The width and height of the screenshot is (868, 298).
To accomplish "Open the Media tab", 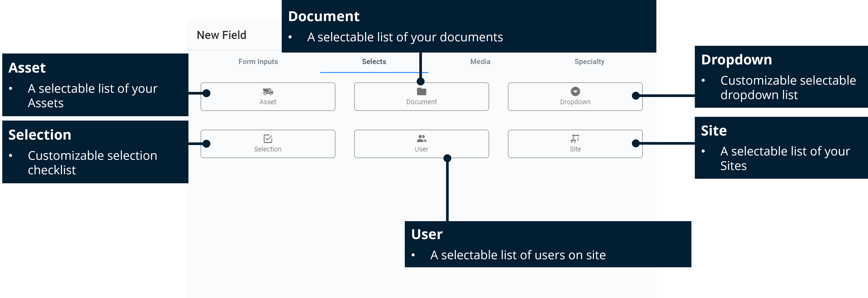I will 480,62.
